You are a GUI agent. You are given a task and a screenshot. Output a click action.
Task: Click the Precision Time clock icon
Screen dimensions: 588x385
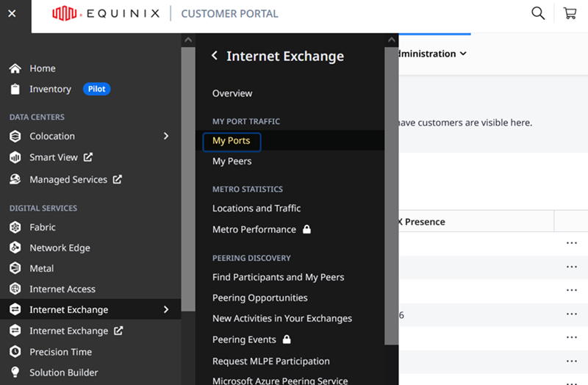pyautogui.click(x=15, y=352)
